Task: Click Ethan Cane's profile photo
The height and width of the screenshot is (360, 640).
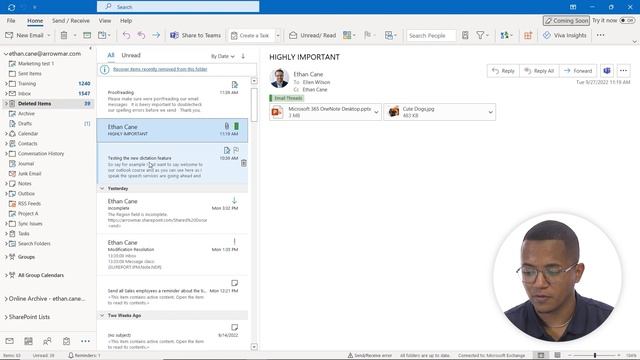Action: [x=280, y=78]
